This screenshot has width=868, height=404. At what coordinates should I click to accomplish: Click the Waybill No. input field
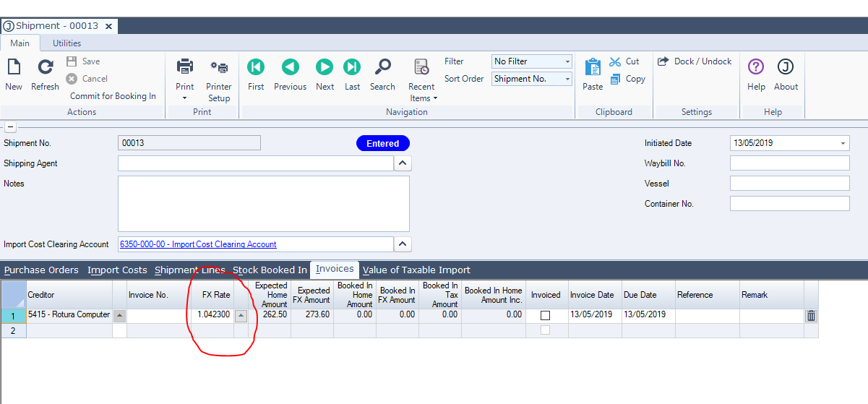(x=789, y=163)
